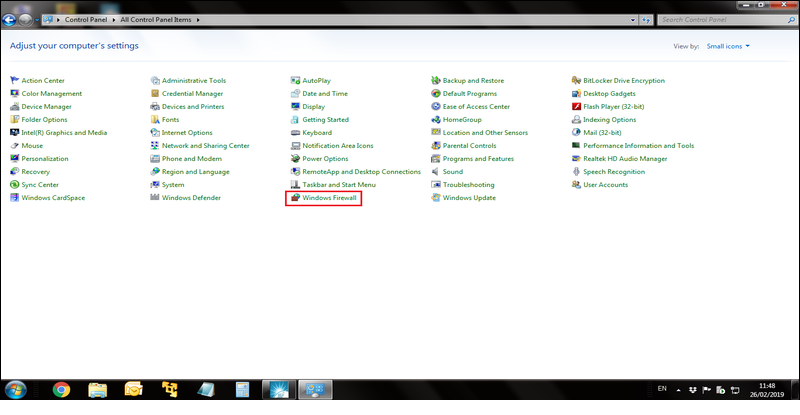The width and height of the screenshot is (800, 415).
Task: Click the EN language indicator in tray
Action: coord(662,388)
